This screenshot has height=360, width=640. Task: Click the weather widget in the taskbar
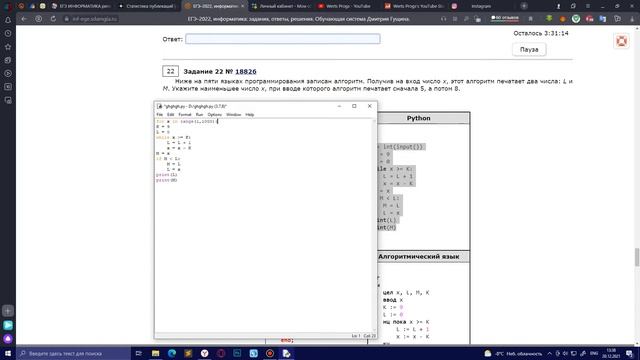click(514, 353)
